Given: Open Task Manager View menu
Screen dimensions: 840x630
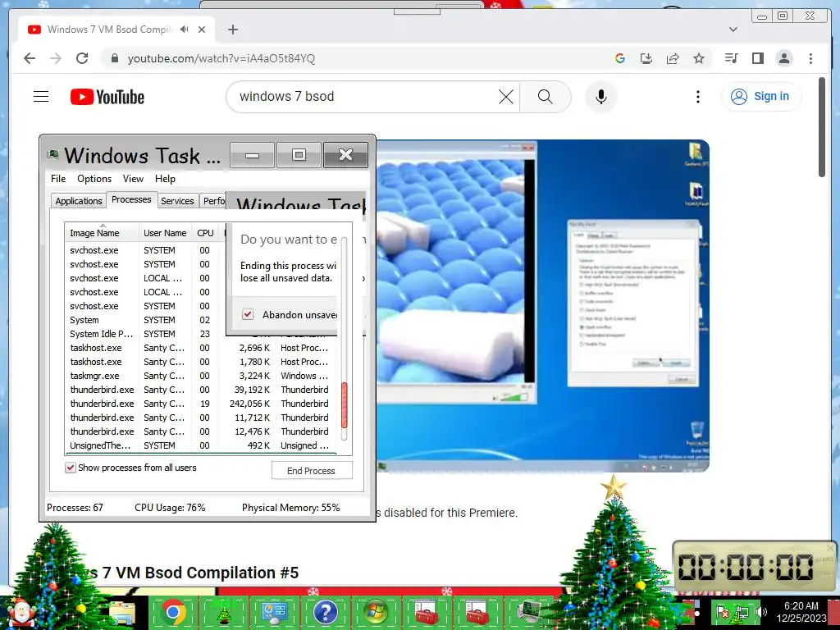Looking at the screenshot, I should [133, 178].
